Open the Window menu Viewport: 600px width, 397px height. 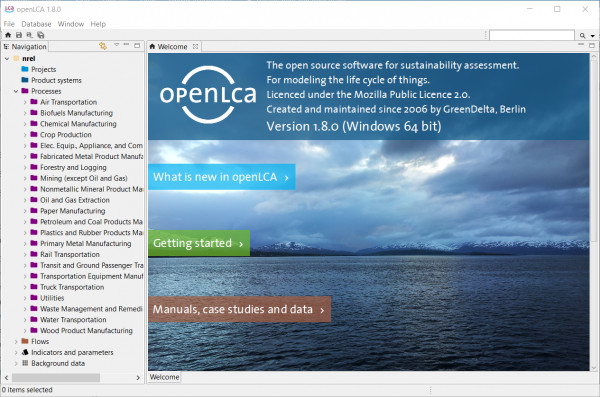pos(71,24)
